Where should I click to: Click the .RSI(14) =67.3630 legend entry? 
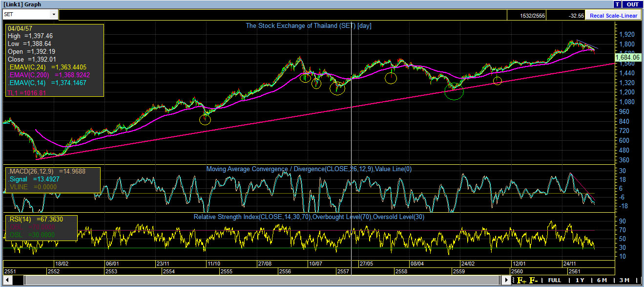point(35,219)
